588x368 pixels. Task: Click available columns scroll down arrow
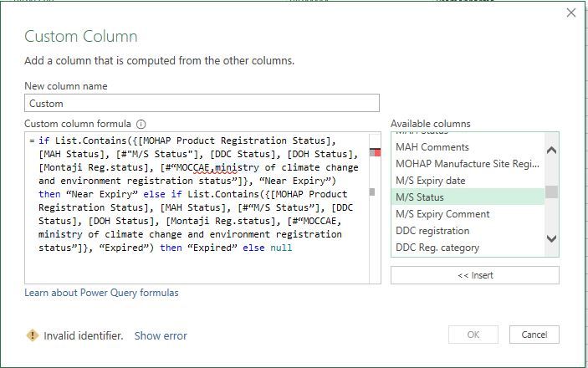click(x=551, y=238)
